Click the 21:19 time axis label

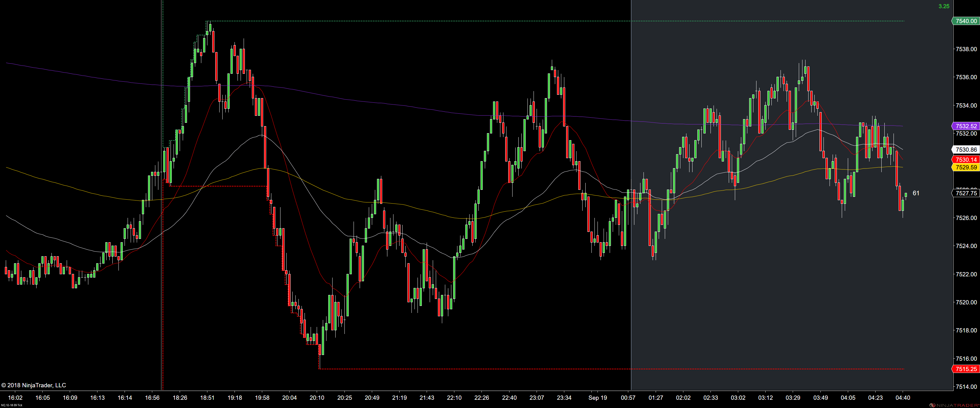tap(400, 398)
